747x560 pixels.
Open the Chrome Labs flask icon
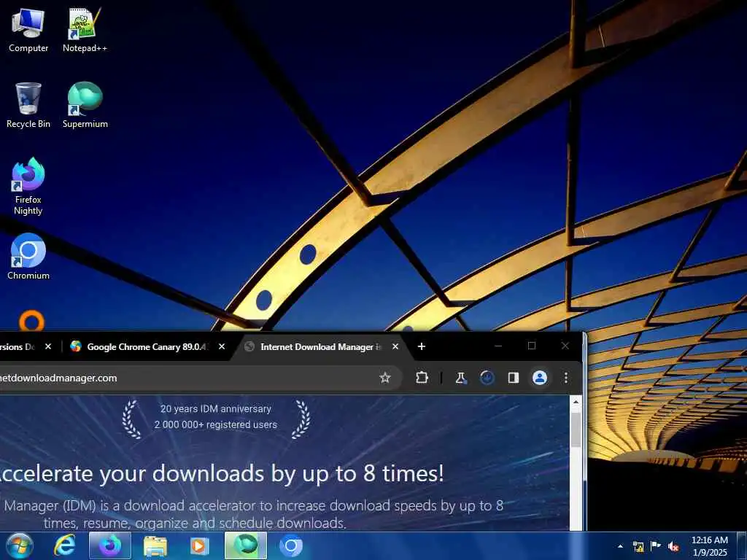tap(460, 378)
